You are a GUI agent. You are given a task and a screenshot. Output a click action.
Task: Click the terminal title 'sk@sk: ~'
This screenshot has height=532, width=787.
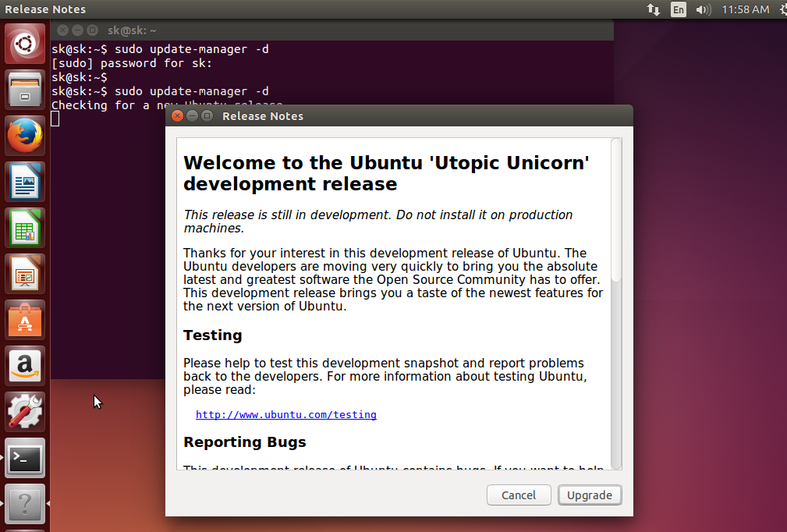point(132,30)
